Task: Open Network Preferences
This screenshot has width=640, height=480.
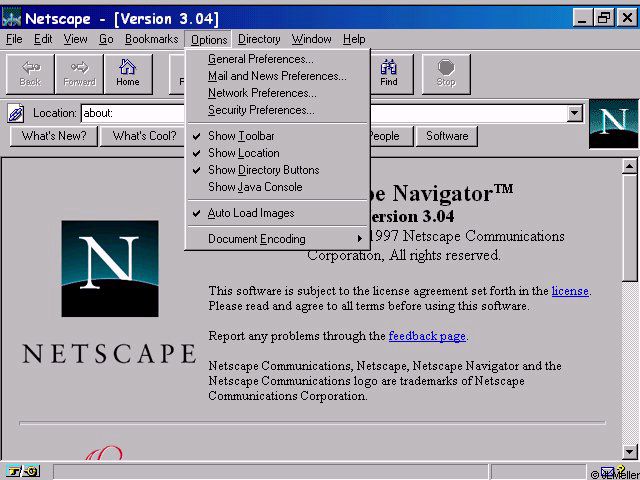Action: click(278, 93)
